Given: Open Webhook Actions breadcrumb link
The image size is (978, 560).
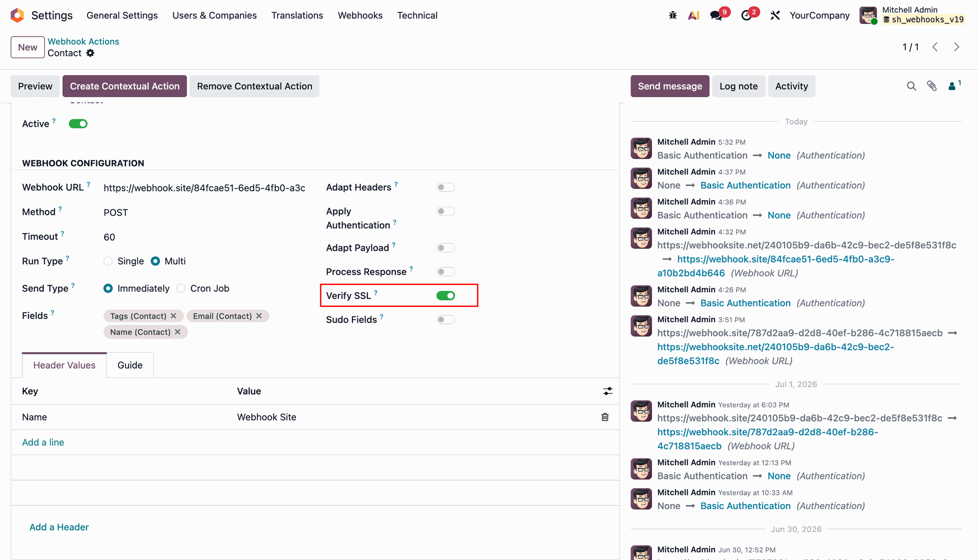Looking at the screenshot, I should pyautogui.click(x=84, y=41).
